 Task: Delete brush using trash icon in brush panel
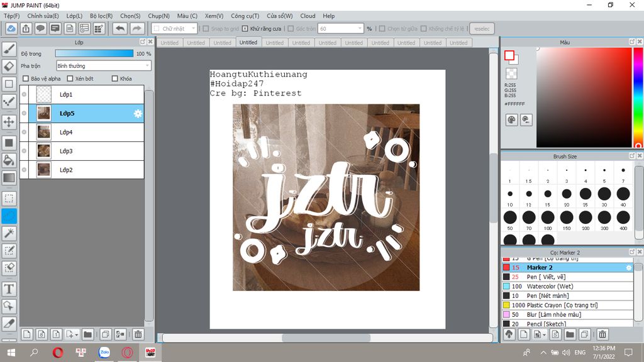tap(602, 334)
